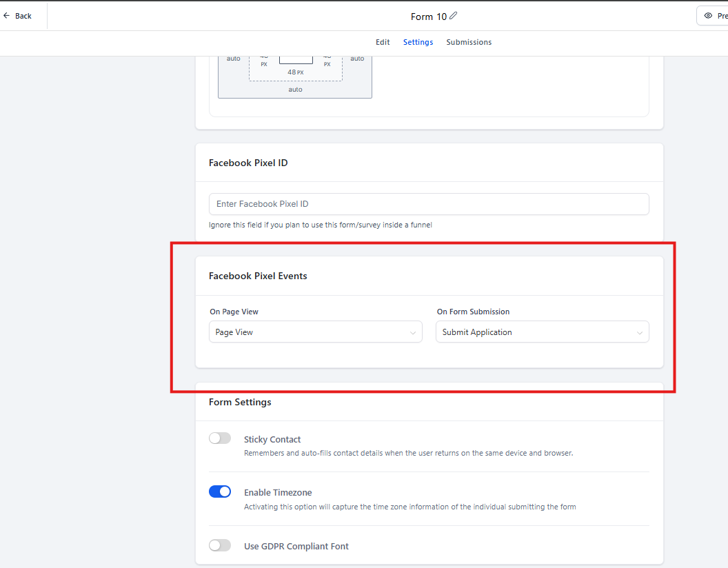Click the eye icon for Preview
This screenshot has height=568, width=728.
708,16
